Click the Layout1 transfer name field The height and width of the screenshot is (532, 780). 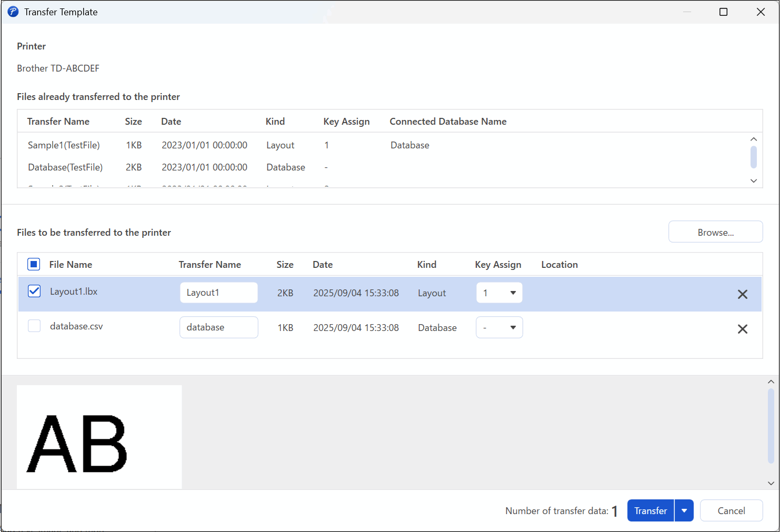click(218, 293)
